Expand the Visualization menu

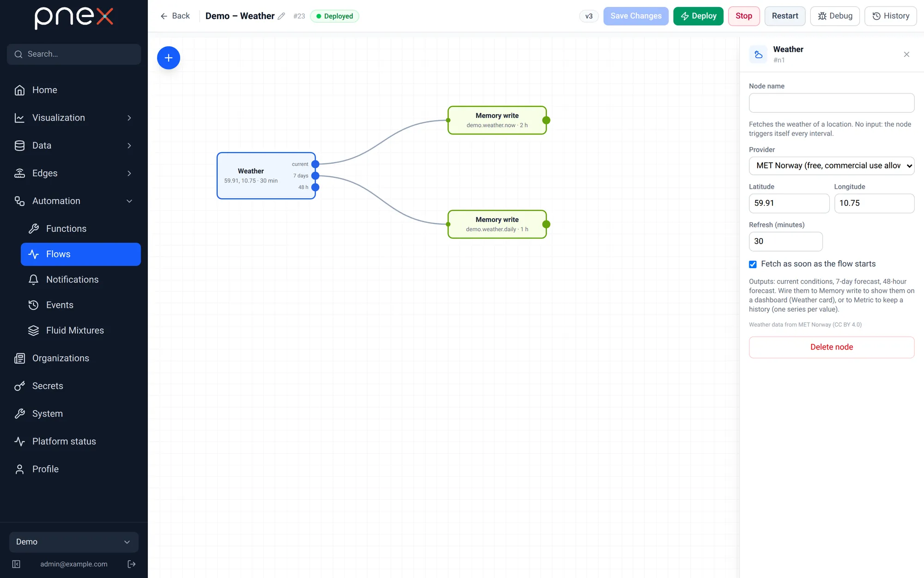click(x=74, y=118)
